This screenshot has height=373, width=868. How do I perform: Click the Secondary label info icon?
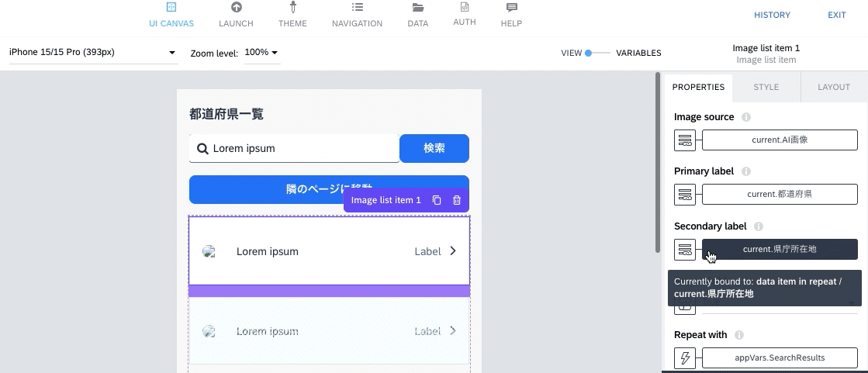point(759,226)
